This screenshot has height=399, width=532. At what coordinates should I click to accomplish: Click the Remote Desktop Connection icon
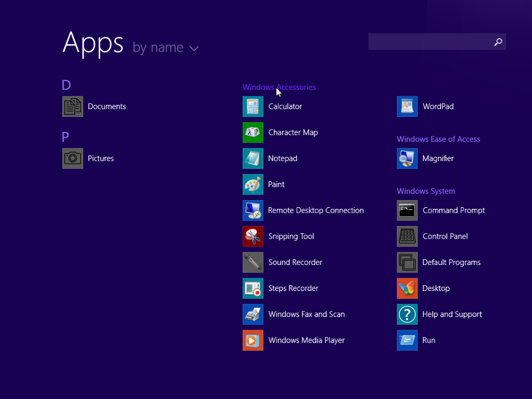point(253,211)
